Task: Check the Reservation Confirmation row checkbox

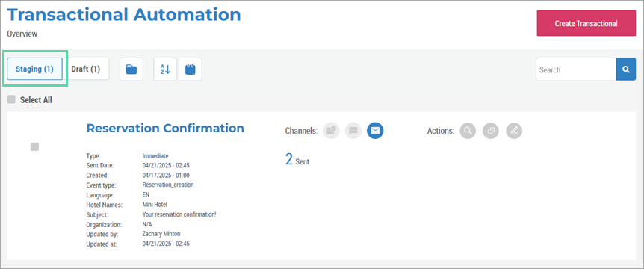Action: point(34,146)
